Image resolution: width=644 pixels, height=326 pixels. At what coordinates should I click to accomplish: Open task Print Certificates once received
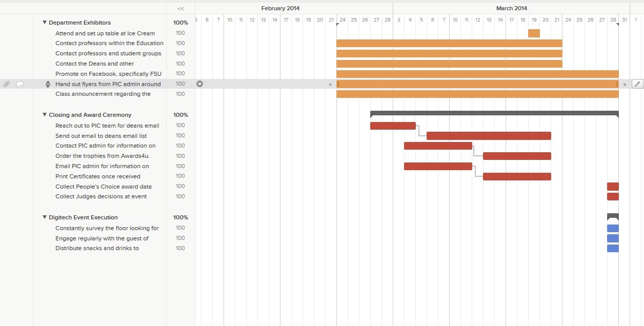[x=98, y=176]
